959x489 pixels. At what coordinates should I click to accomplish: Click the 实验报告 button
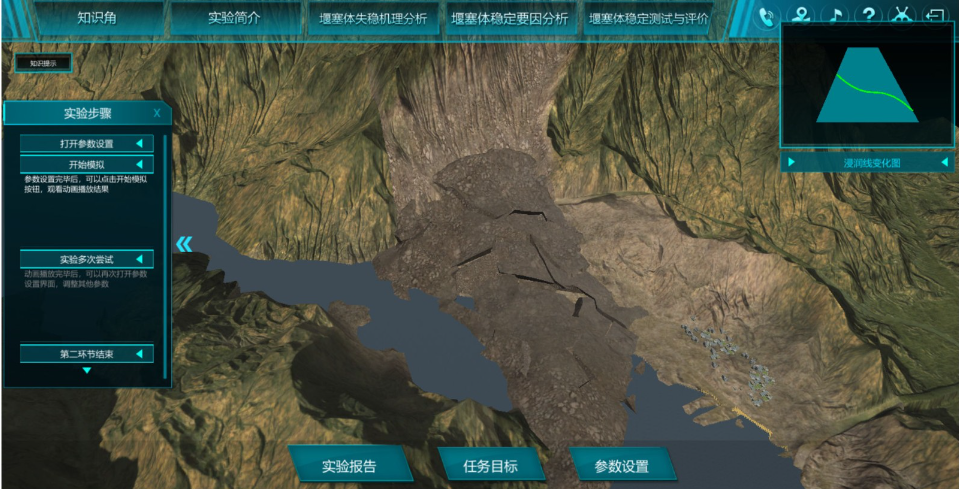[350, 466]
